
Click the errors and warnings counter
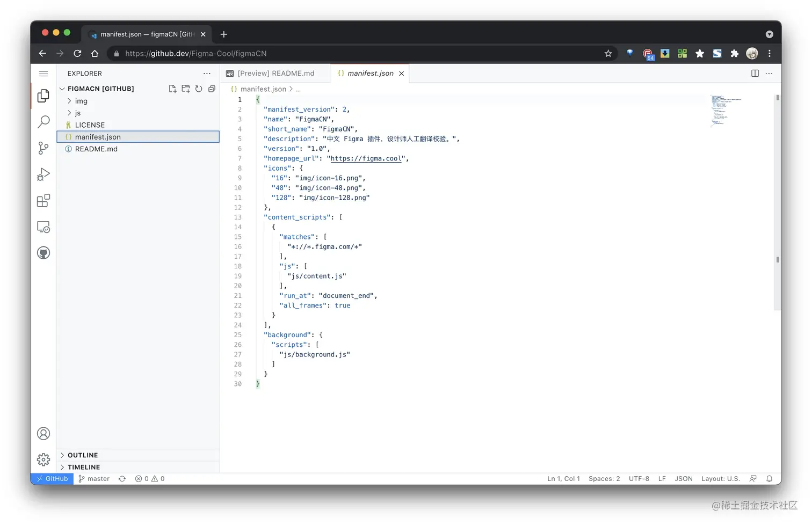(x=150, y=479)
